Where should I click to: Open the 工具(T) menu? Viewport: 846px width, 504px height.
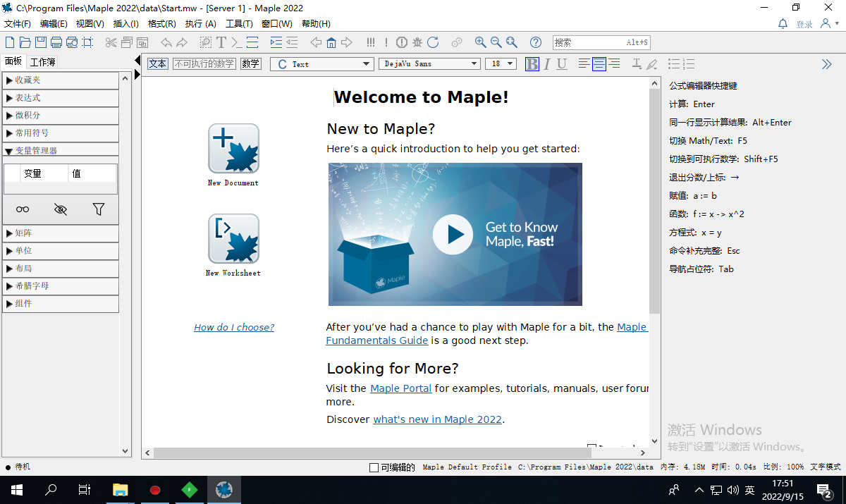(x=239, y=24)
